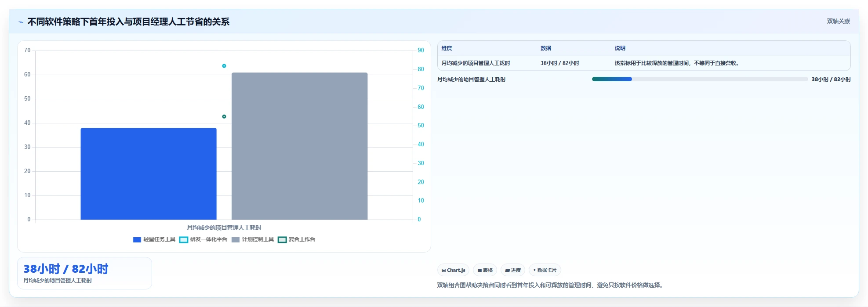Click the 80 tick on the right axis

tap(421, 69)
